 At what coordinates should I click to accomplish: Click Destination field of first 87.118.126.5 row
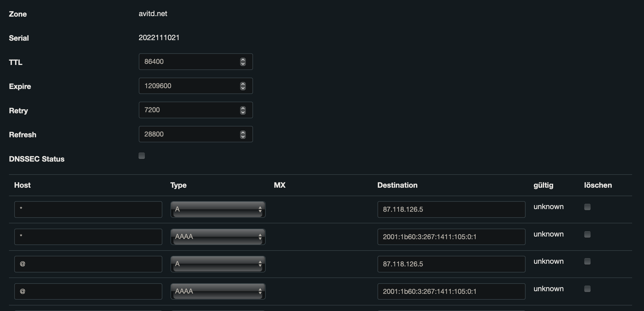(451, 210)
